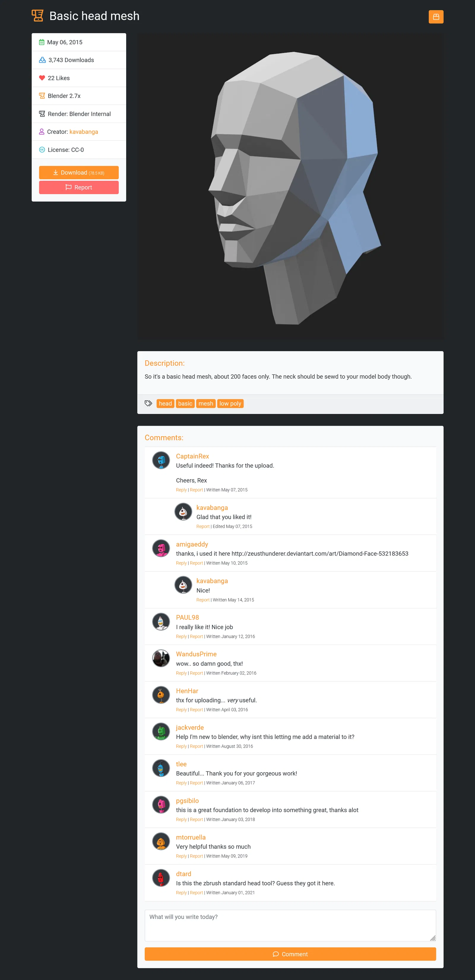This screenshot has height=980, width=475.
Task: Click the downloads tray icon in sidebar
Action: [42, 60]
